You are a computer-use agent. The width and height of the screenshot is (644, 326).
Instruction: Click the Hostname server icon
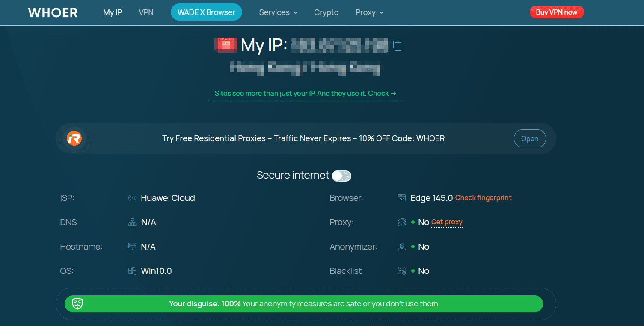pyautogui.click(x=132, y=247)
